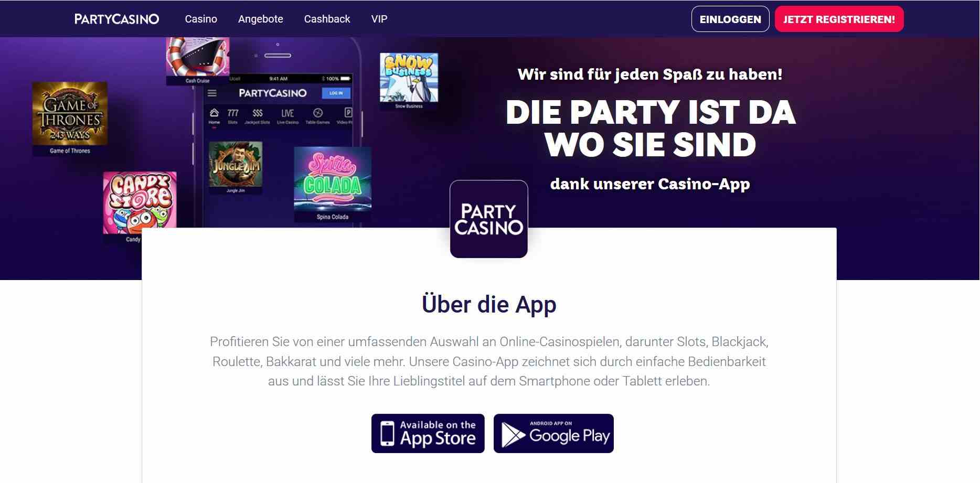Open the Spina Colada game tile
This screenshot has width=980, height=483.
click(x=333, y=184)
